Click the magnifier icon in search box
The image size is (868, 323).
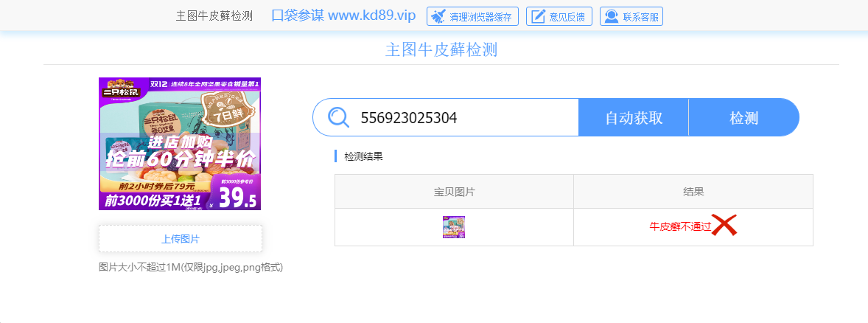(338, 117)
